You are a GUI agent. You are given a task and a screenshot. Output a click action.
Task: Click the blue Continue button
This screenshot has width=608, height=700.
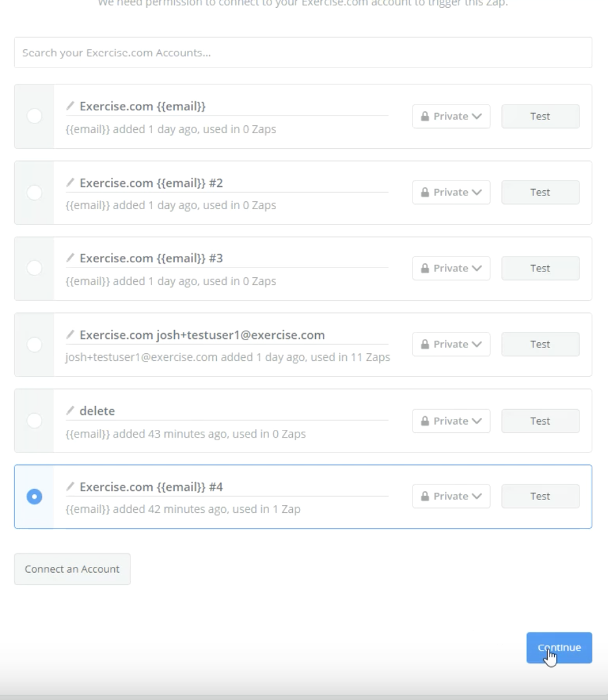click(559, 648)
